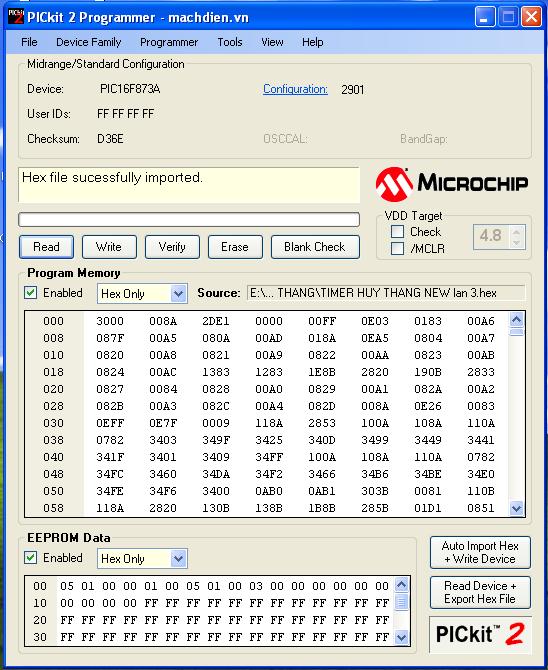Click Program Memory scrollbar down arrow
Image resolution: width=548 pixels, height=670 pixels.
coord(516,508)
